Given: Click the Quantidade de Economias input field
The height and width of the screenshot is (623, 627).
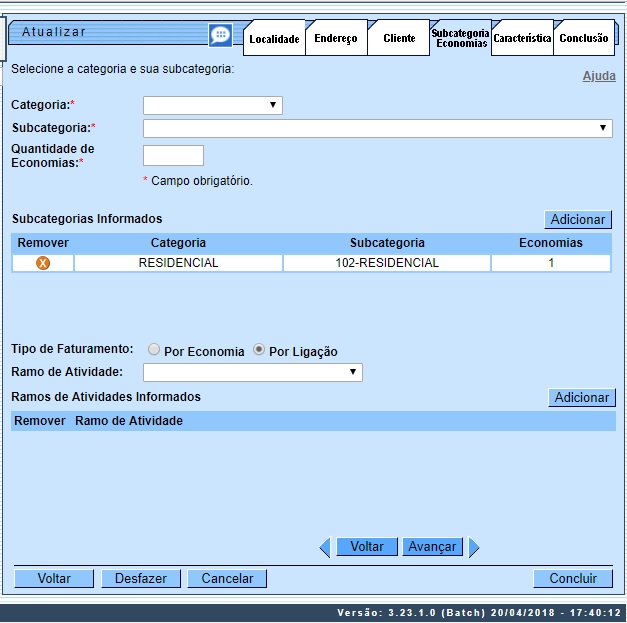Looking at the screenshot, I should 173,155.
